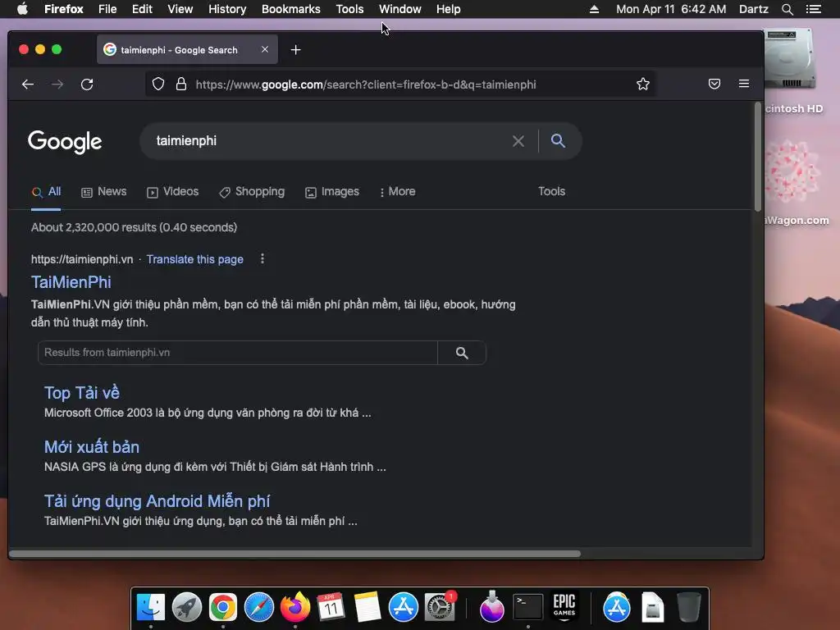840x630 pixels.
Task: Go back with the browser back arrow
Action: pyautogui.click(x=28, y=84)
